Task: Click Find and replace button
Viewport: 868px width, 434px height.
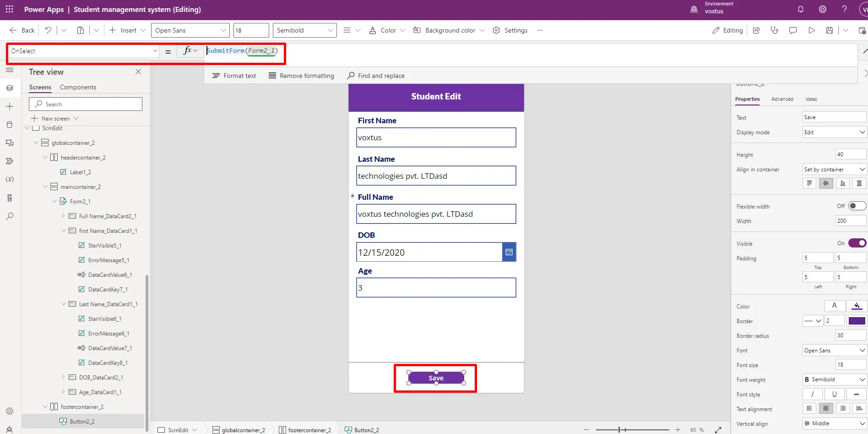Action: click(x=376, y=76)
